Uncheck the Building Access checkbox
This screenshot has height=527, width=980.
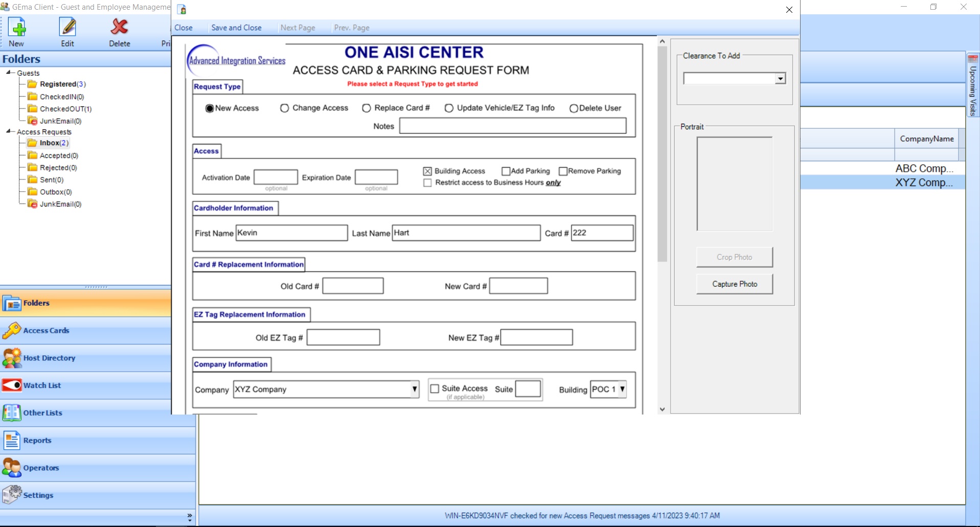click(428, 171)
